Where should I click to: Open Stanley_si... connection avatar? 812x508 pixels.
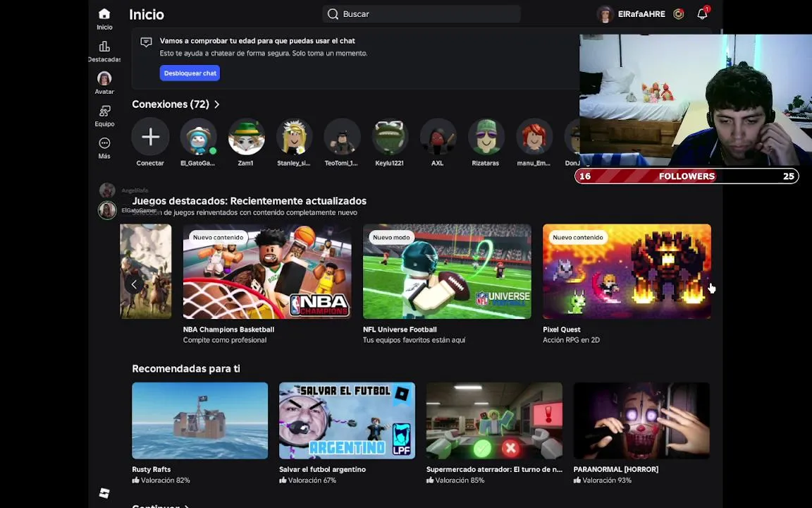[x=294, y=137]
